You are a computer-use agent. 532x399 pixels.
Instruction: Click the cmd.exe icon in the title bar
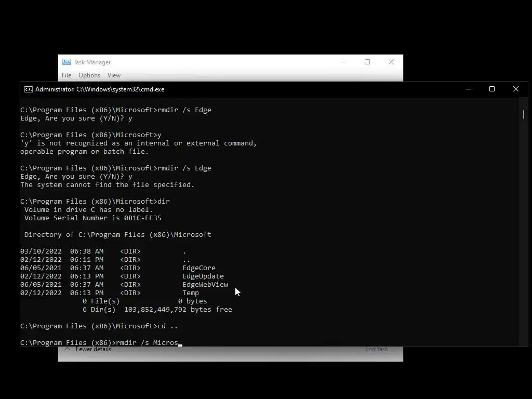point(29,89)
